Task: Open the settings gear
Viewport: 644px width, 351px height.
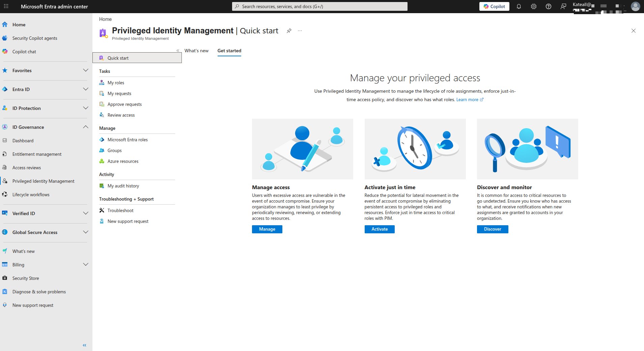Action: pyautogui.click(x=534, y=6)
